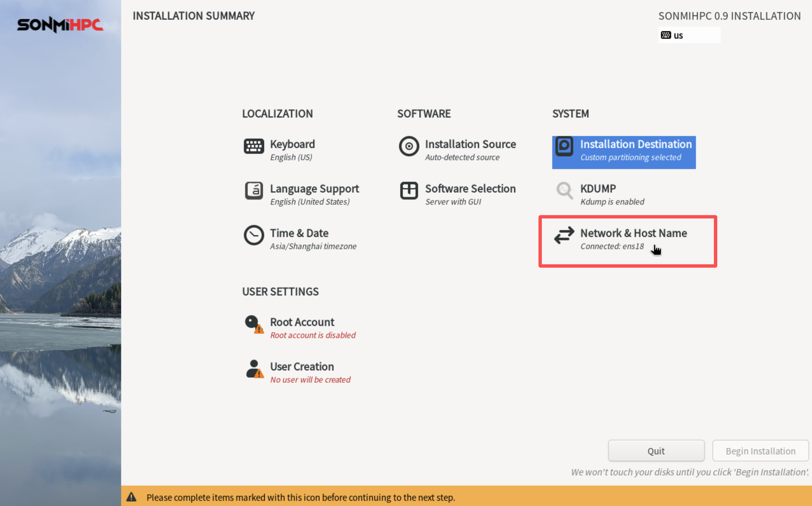Click the Network & Host Name arrows icon
The image size is (812, 506).
pos(564,235)
